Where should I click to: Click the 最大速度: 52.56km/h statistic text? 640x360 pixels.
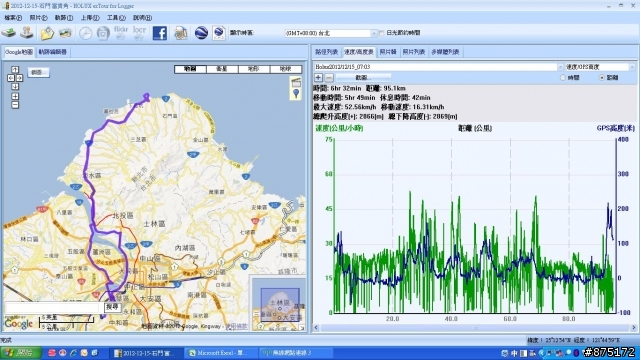coord(344,107)
